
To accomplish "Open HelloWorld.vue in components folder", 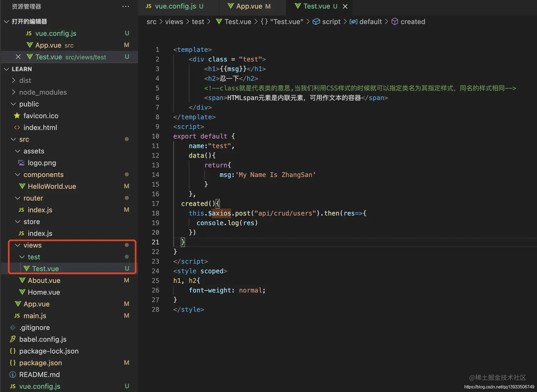I will [69, 186].
